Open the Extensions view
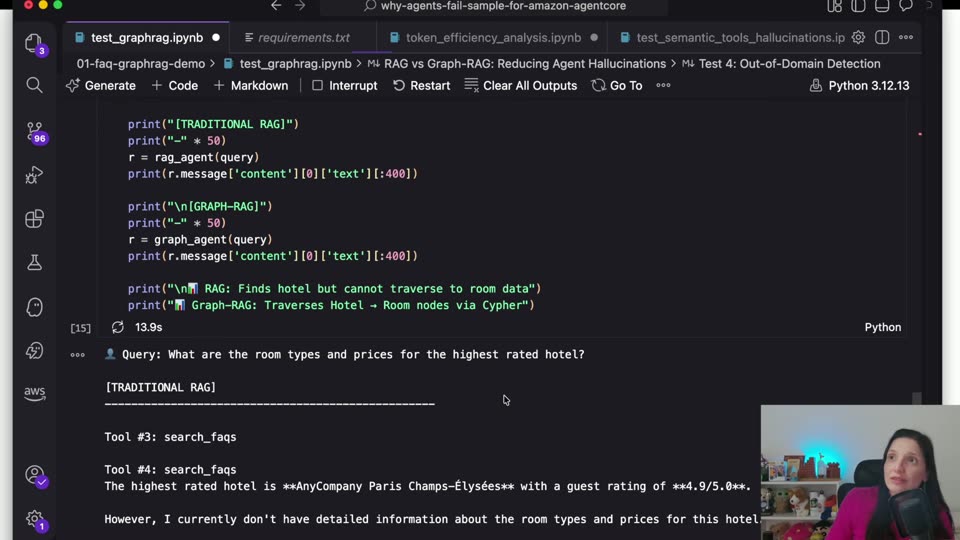 [x=34, y=219]
